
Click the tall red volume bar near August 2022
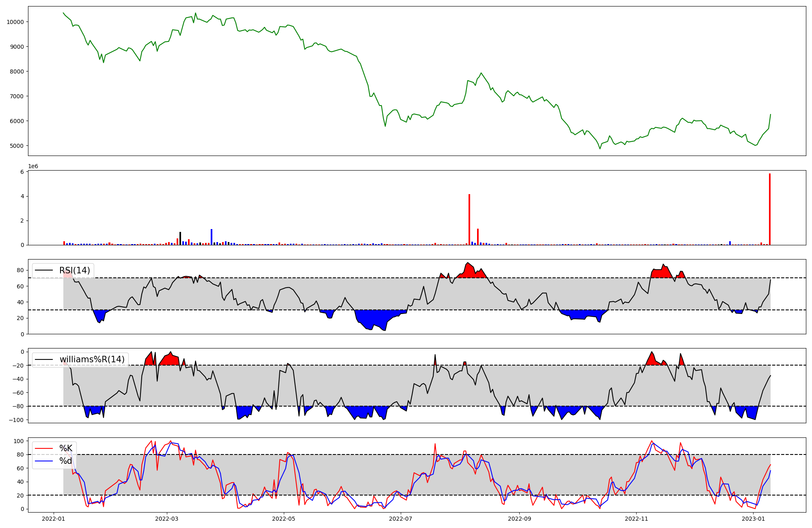[x=469, y=219]
